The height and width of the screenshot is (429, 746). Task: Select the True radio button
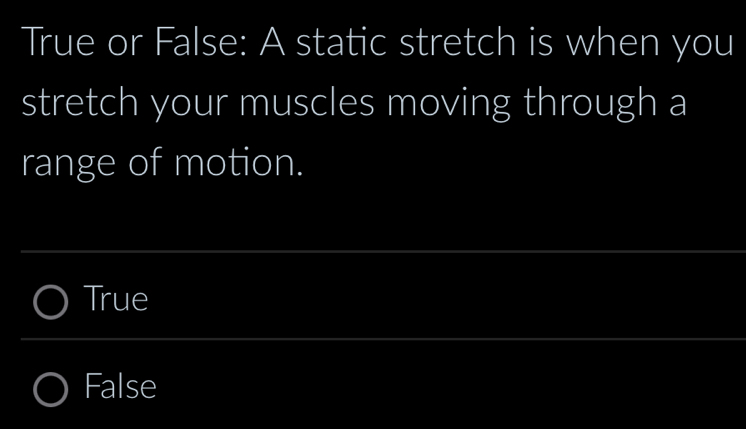pos(52,301)
